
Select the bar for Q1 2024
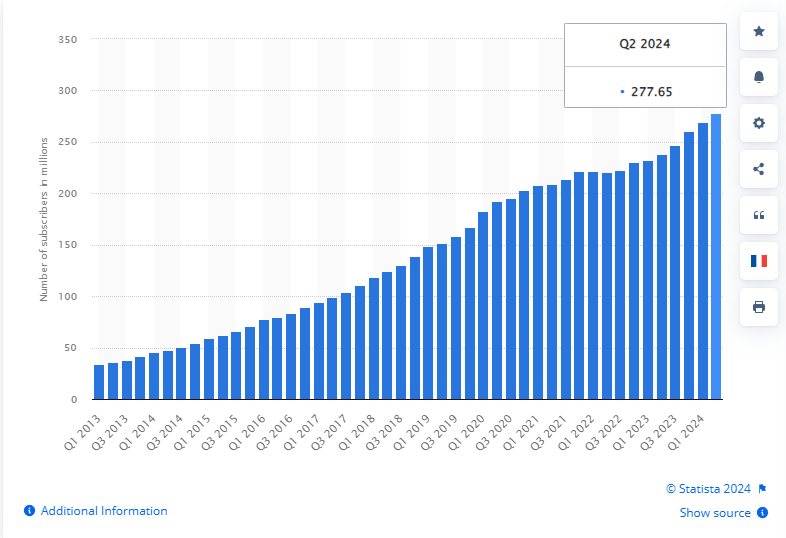pyautogui.click(x=703, y=261)
